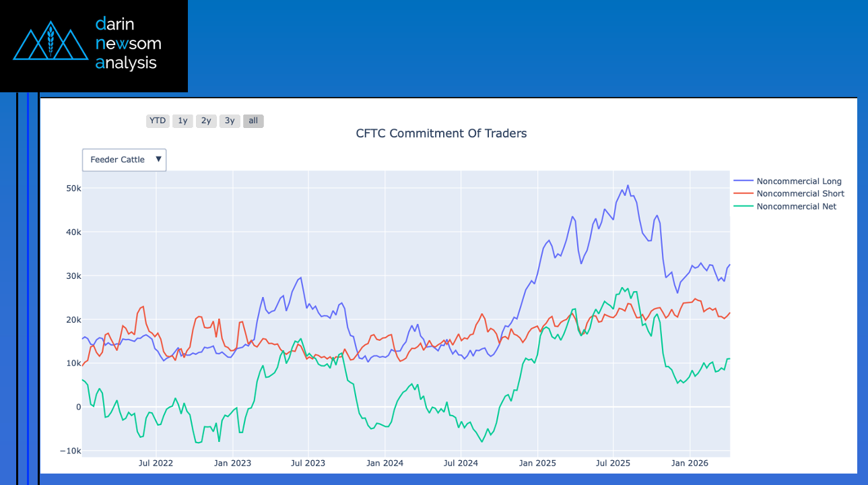Click the darin newsom analysis logo text
Screen dimensions: 868x485
point(128,44)
